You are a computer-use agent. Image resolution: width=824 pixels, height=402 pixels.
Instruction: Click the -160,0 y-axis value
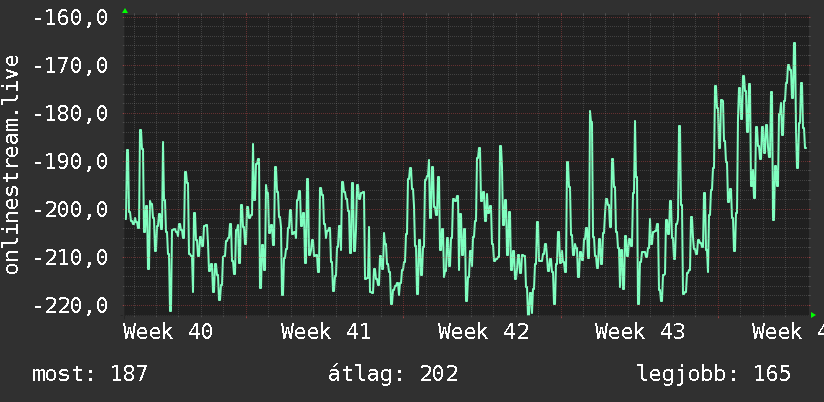coord(70,18)
